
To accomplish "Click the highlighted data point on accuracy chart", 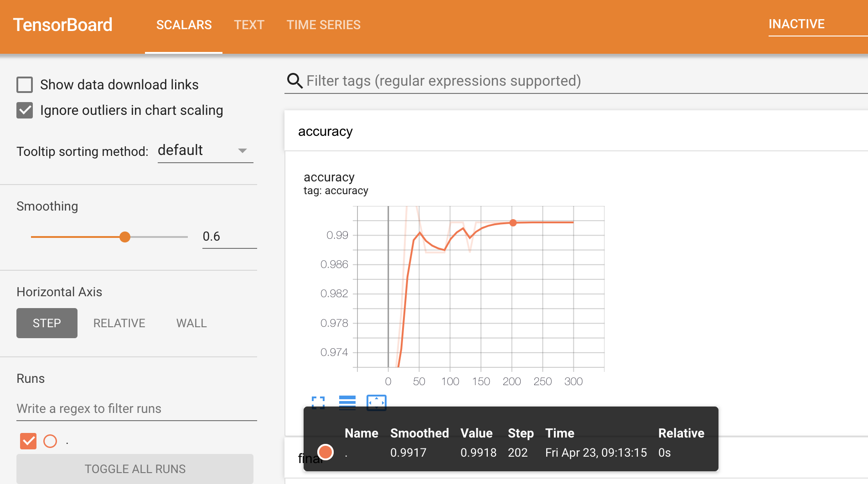I will coord(513,223).
